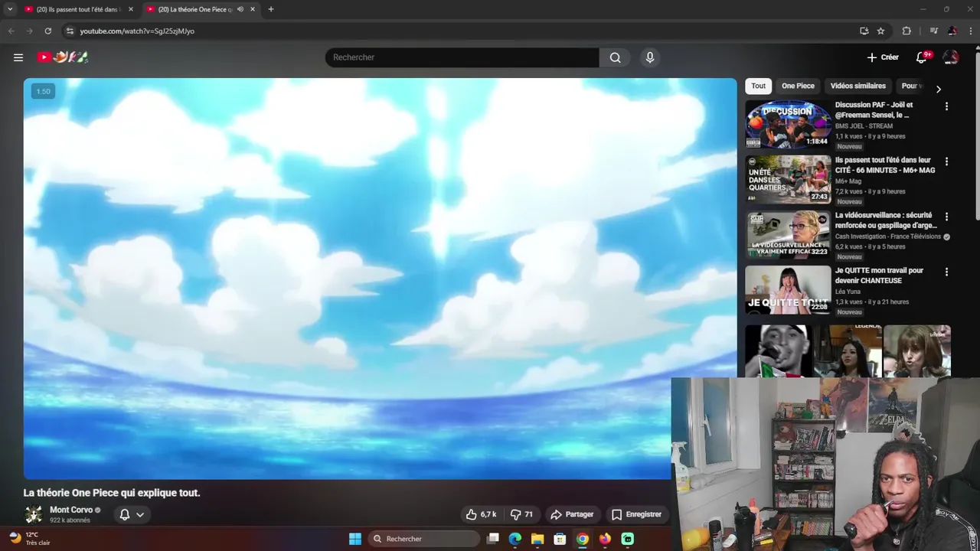Viewport: 980px width, 551px height.
Task: Click the 1.50 playback speed badge
Action: point(43,91)
